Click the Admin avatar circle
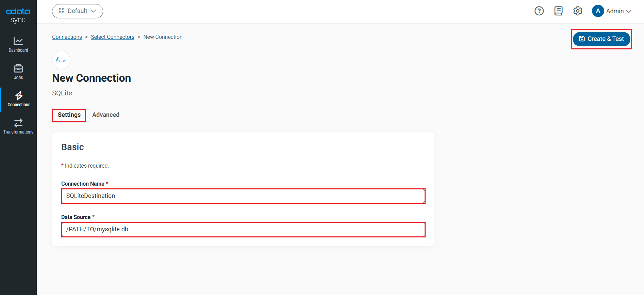Image resolution: width=644 pixels, height=295 pixels. (598, 11)
